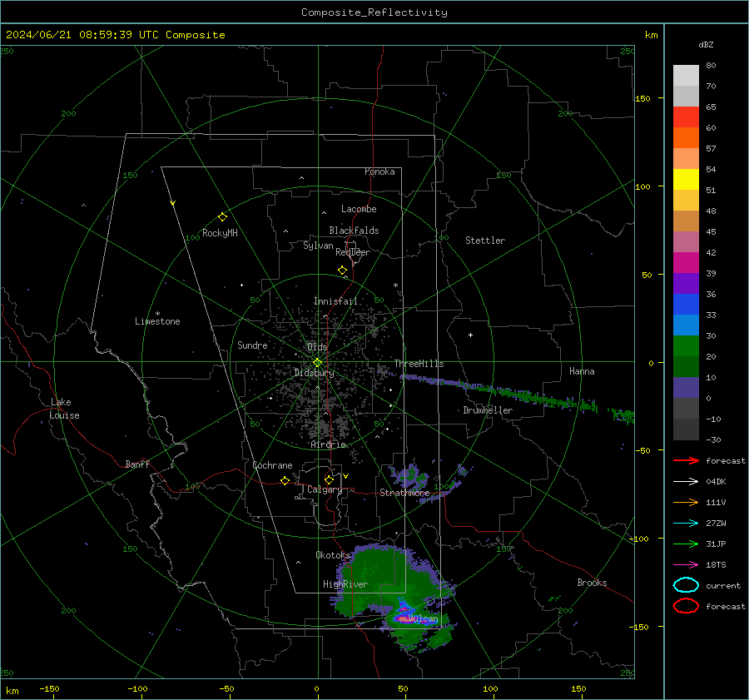Viewport: 749px width, 700px height.
Task: Click the cyan 27ZW arrow in legend
Action: coord(686,524)
